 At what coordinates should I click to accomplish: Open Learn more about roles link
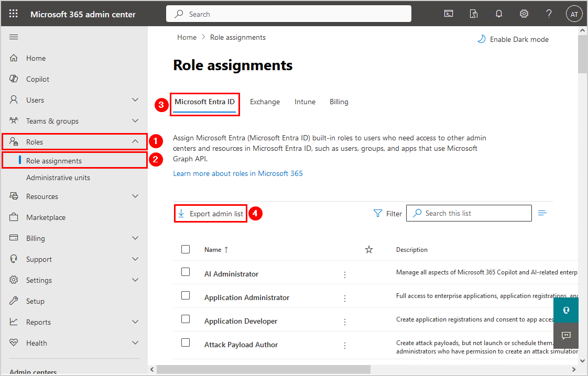[238, 173]
